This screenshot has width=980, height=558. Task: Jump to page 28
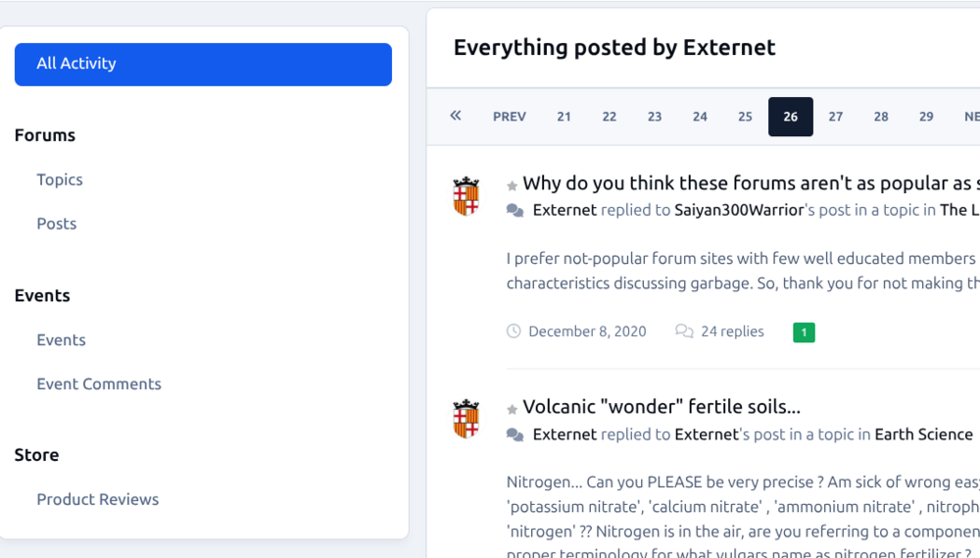click(x=881, y=117)
